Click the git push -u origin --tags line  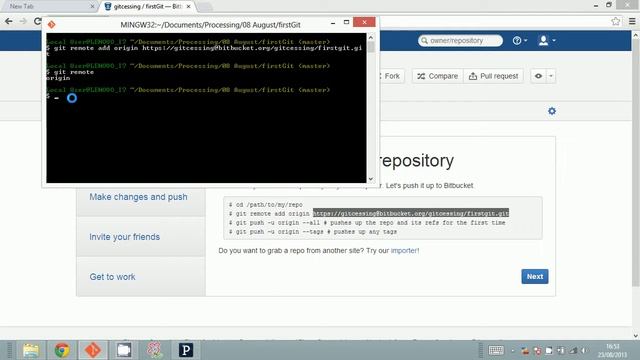tap(313, 231)
